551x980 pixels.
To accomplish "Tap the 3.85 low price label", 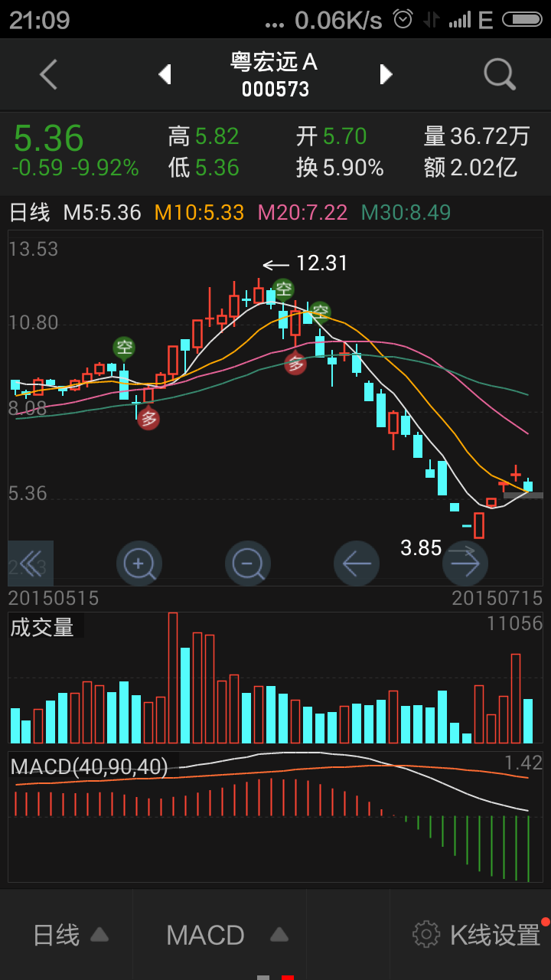I will point(422,548).
